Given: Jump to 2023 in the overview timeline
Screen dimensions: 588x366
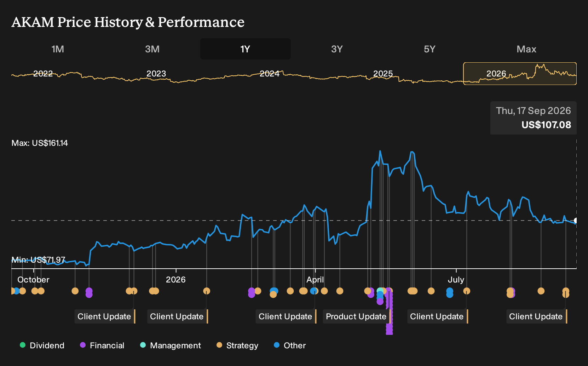Looking at the screenshot, I should pyautogui.click(x=156, y=74).
